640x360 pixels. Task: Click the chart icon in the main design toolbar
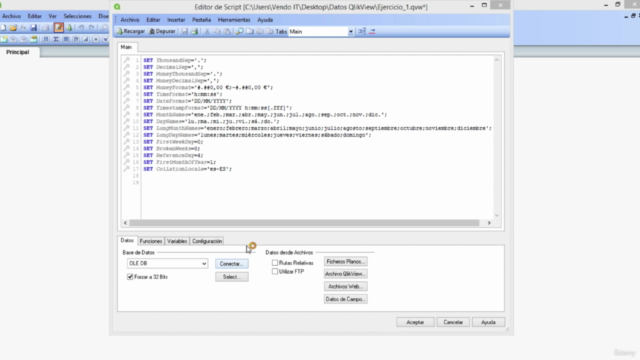tap(86, 39)
